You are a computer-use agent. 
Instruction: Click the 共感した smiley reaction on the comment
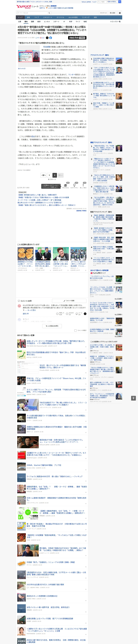pyautogui.click(x=57, y=314)
